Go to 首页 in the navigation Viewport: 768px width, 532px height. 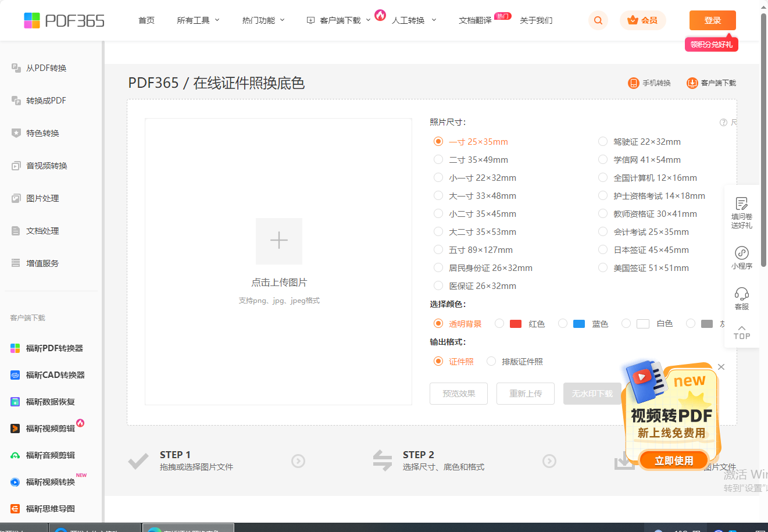tap(147, 20)
